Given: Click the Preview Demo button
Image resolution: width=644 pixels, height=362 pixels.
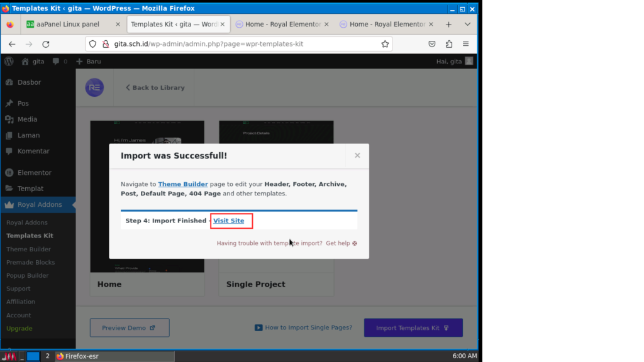Looking at the screenshot, I should tap(129, 327).
